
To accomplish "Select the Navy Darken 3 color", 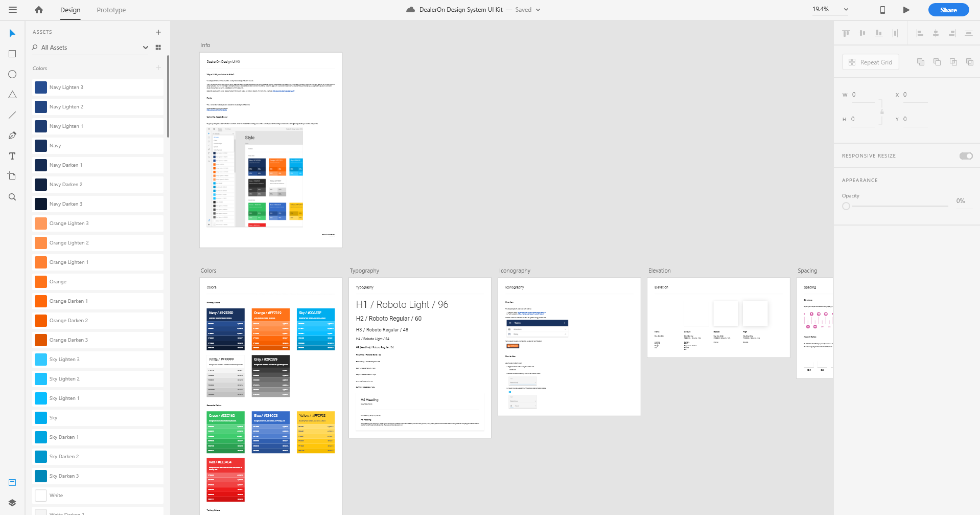I will point(98,204).
